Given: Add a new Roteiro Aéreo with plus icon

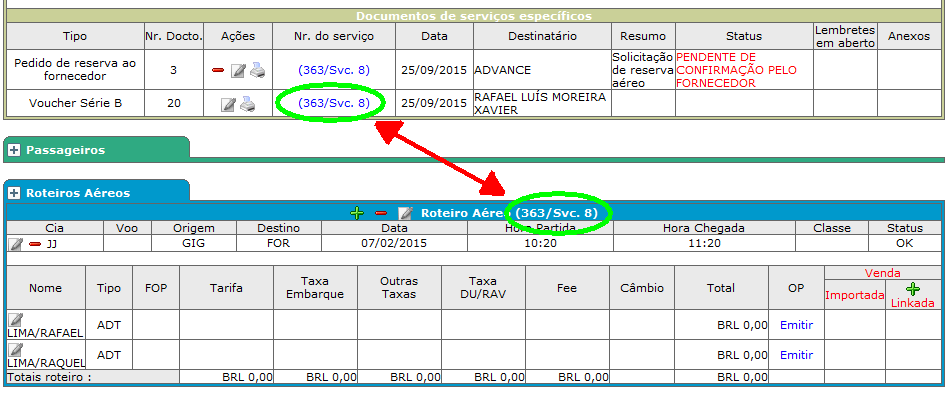Looking at the screenshot, I should pyautogui.click(x=357, y=213).
